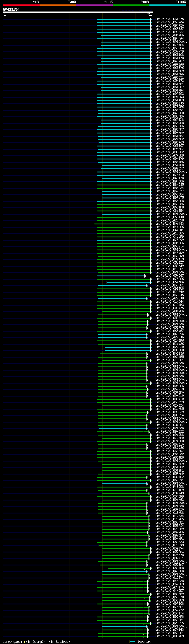Click label UniRef100_A9NWR6
This screenshot has width=189, height=644.
170,35
